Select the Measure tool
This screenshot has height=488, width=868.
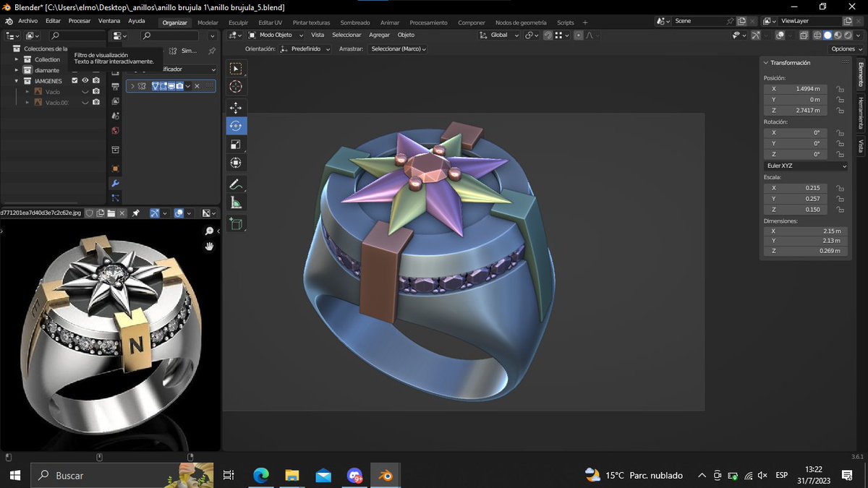236,202
